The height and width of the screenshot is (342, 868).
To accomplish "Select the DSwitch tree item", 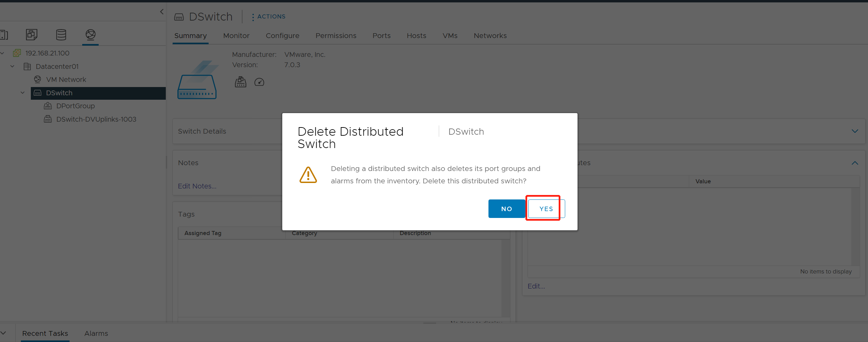I will [x=98, y=93].
